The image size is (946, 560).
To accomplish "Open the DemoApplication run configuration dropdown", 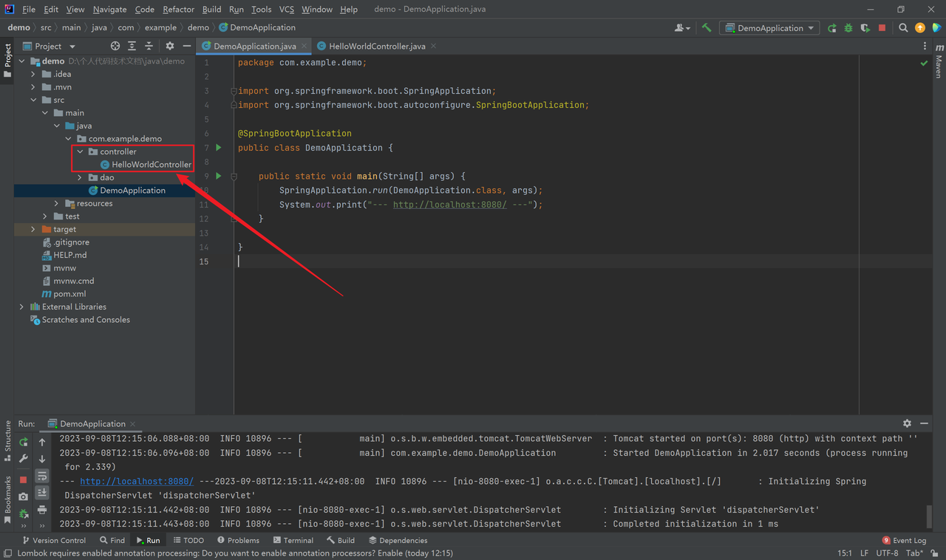I will tap(769, 28).
